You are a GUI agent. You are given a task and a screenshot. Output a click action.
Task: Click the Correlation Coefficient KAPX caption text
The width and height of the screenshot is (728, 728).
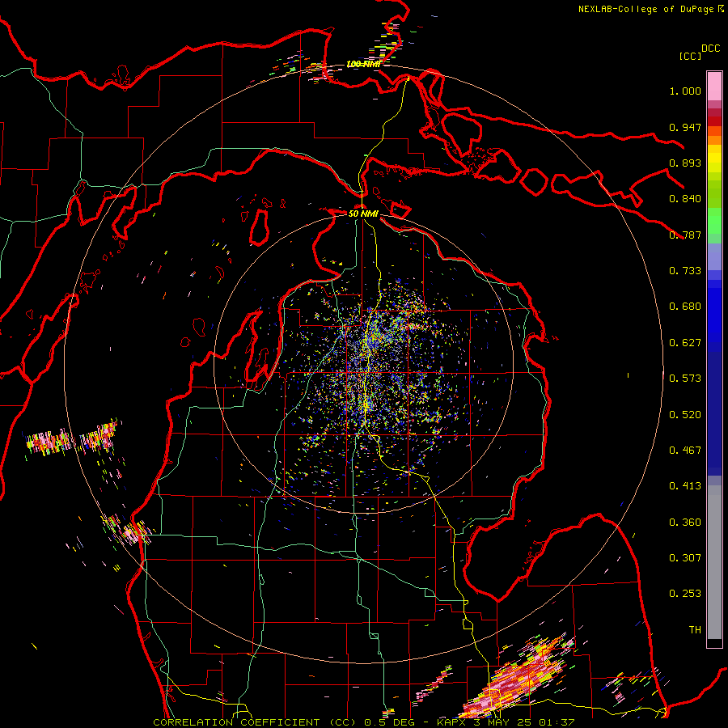coord(364,722)
